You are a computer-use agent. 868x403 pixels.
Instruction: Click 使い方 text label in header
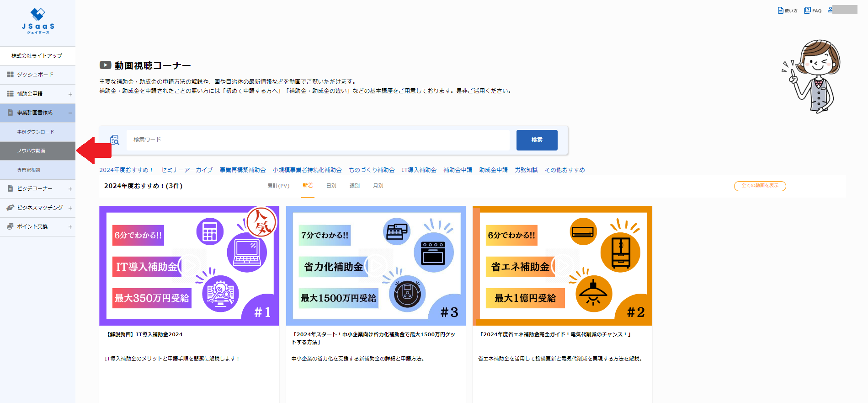click(791, 11)
